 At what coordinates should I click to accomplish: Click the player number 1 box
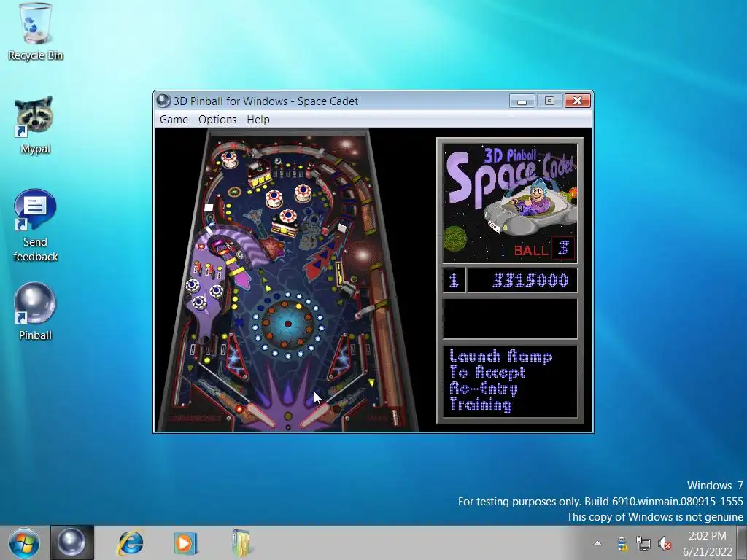pos(454,280)
